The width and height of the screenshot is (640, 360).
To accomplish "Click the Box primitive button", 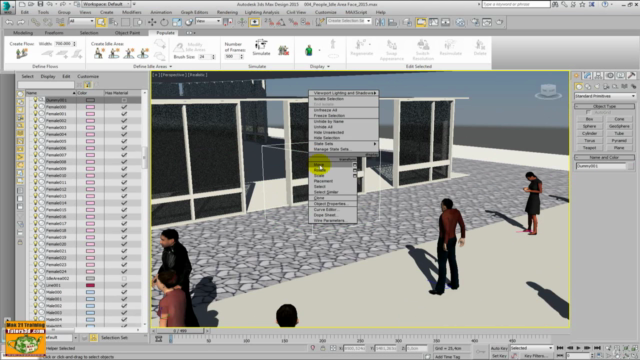I will pyautogui.click(x=589, y=119).
